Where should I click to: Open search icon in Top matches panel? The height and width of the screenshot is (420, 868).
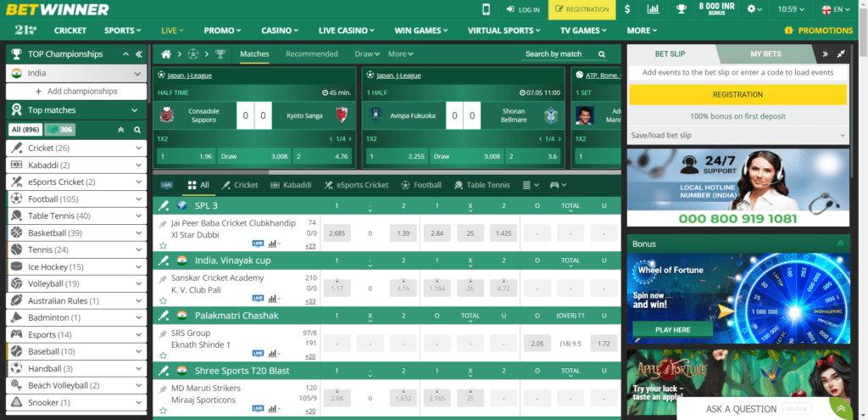coord(137,130)
